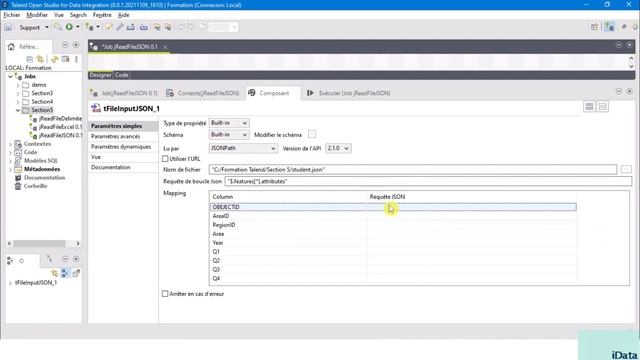Click the green Run job toolbar icon
Image resolution: width=640 pixels, height=360 pixels.
pyautogui.click(x=69, y=27)
